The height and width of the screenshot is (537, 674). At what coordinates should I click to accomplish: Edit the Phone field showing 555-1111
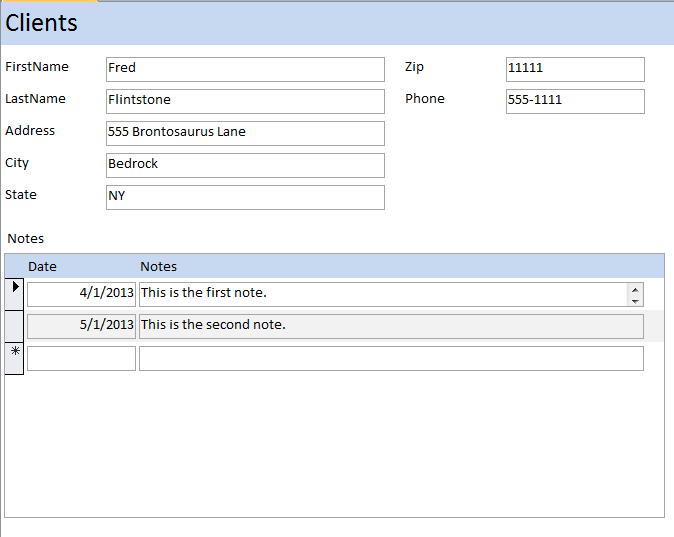(575, 101)
